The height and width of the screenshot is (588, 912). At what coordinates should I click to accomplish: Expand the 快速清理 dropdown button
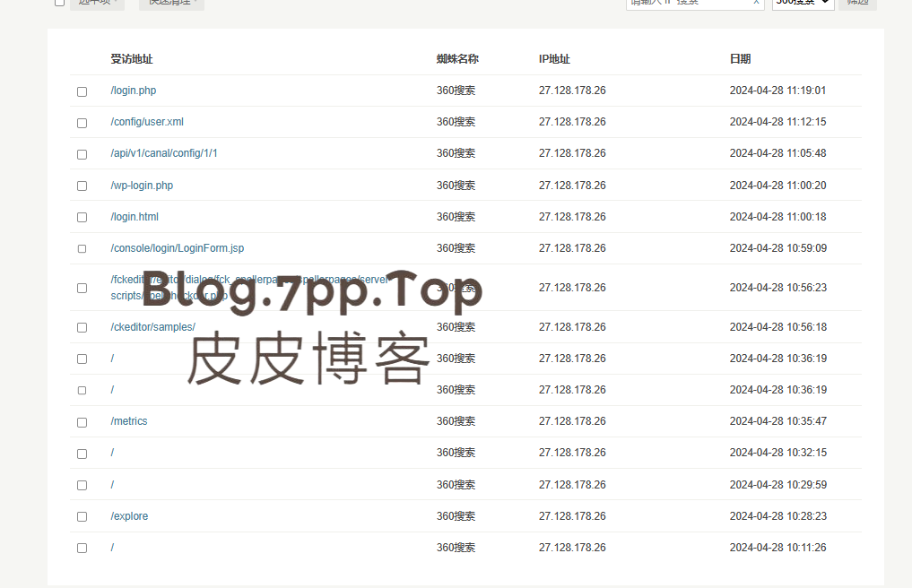tap(171, 3)
